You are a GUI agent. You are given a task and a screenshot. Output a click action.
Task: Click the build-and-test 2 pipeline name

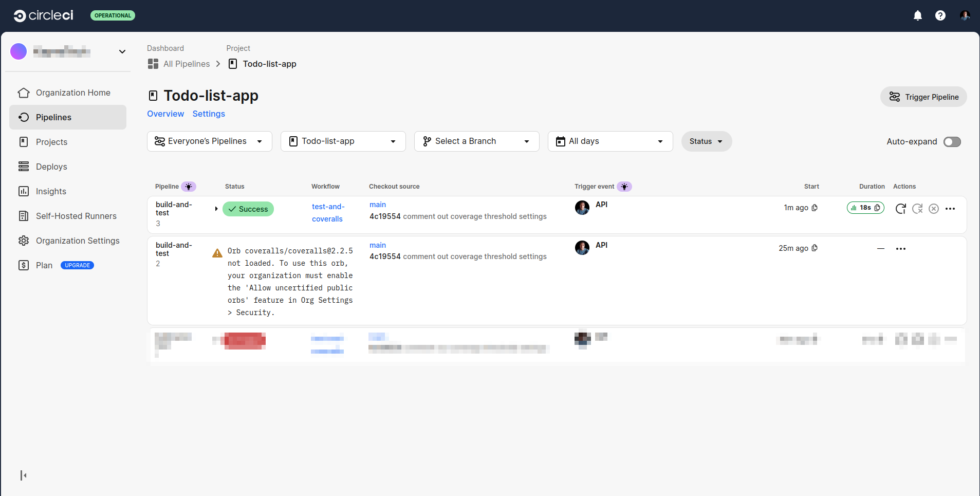[174, 249]
